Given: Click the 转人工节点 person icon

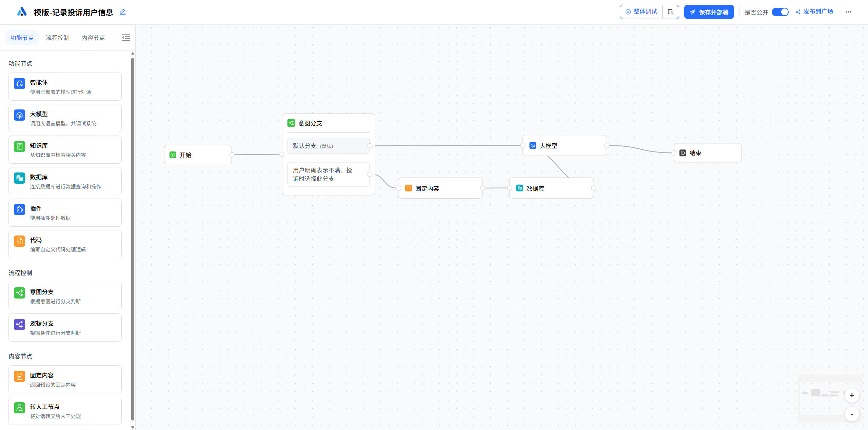Looking at the screenshot, I should (x=20, y=408).
